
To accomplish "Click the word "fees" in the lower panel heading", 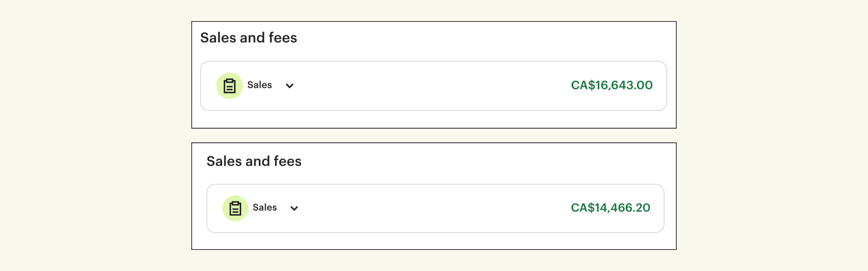I will coord(288,161).
